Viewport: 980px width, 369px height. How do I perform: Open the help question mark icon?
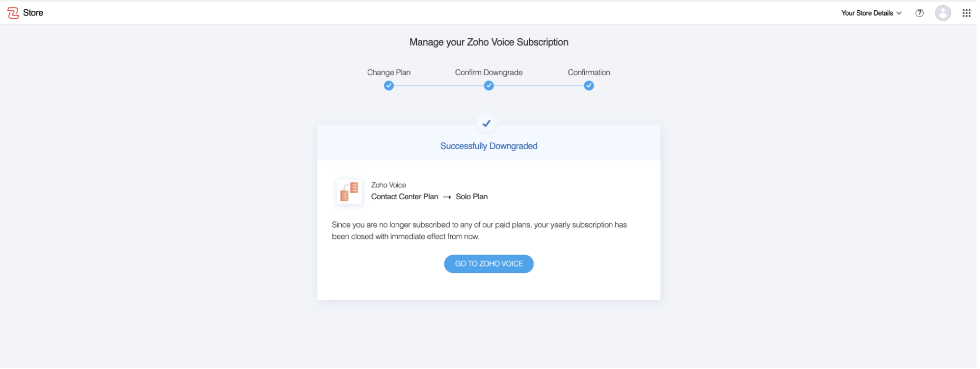[920, 13]
